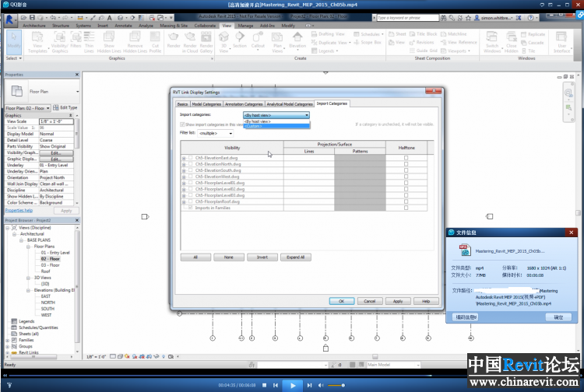
Task: Select the Filters ribbon icon
Action: tap(76, 40)
